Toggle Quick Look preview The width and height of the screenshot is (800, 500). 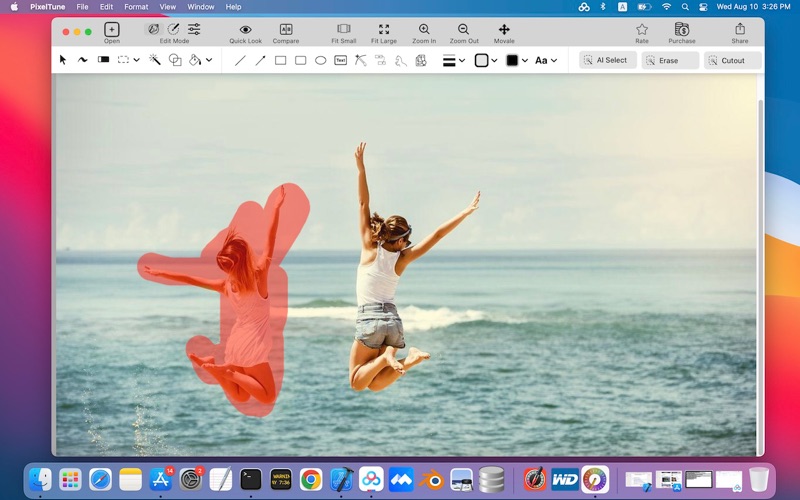(246, 30)
